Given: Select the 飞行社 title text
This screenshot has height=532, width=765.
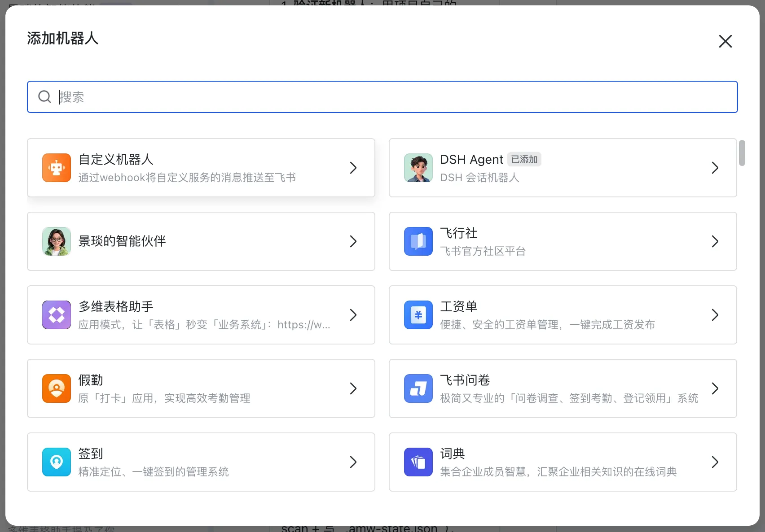Looking at the screenshot, I should click(x=459, y=233).
